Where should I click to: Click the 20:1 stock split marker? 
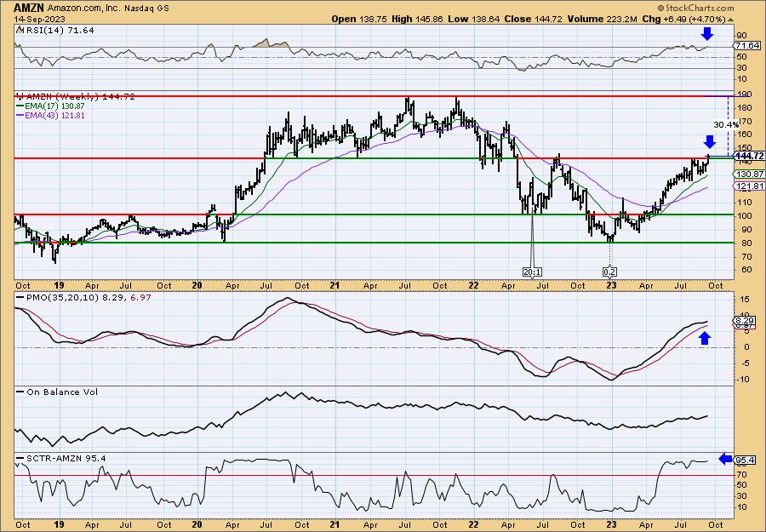click(x=532, y=272)
